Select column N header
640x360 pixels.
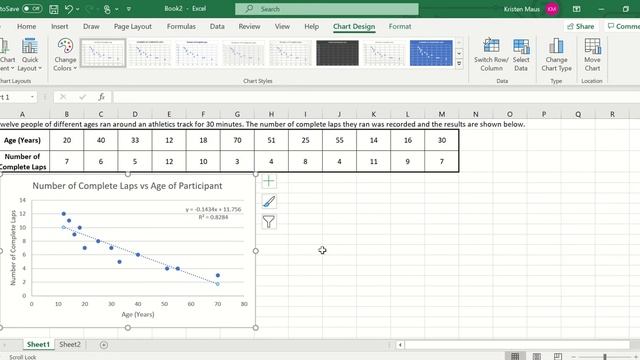476,114
